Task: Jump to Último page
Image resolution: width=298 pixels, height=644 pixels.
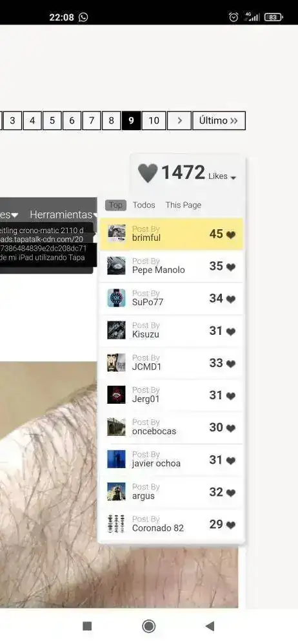Action: [219, 121]
